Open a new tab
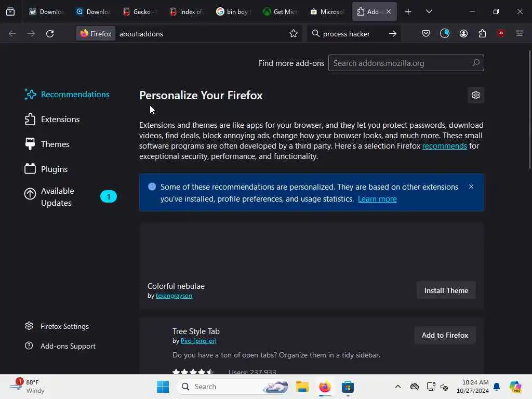 coord(408,12)
